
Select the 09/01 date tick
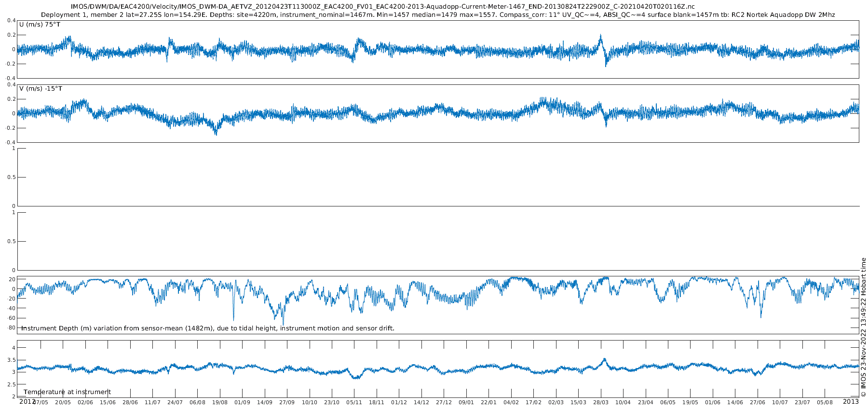(467, 402)
